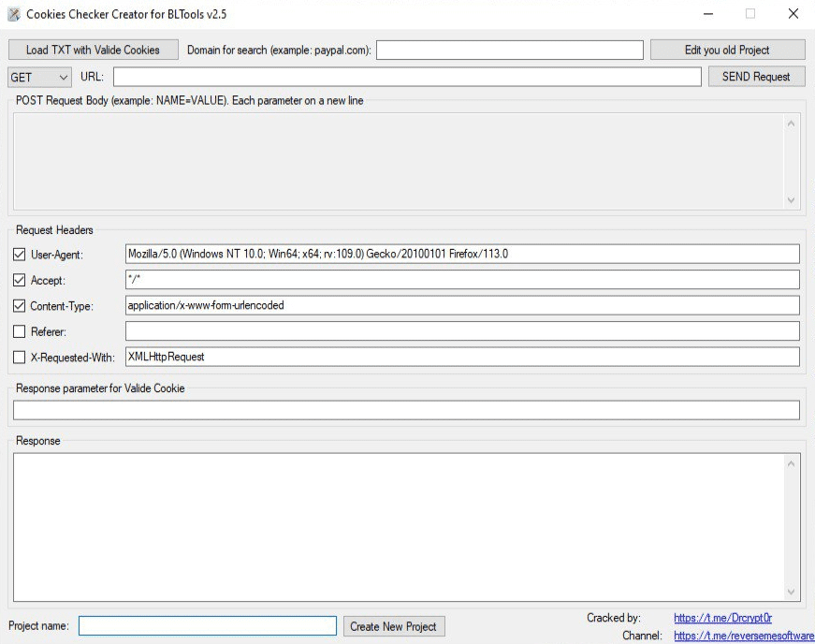Open the scroll-down arrow of the POST body area
This screenshot has height=644, width=815.
pos(791,198)
